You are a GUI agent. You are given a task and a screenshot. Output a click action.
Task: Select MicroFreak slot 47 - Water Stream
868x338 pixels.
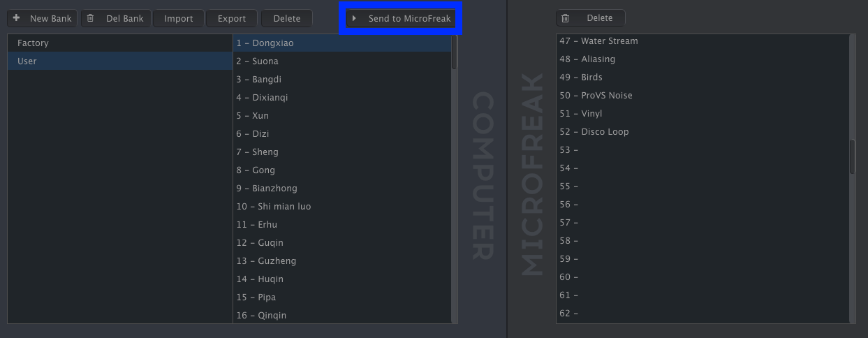pos(703,41)
